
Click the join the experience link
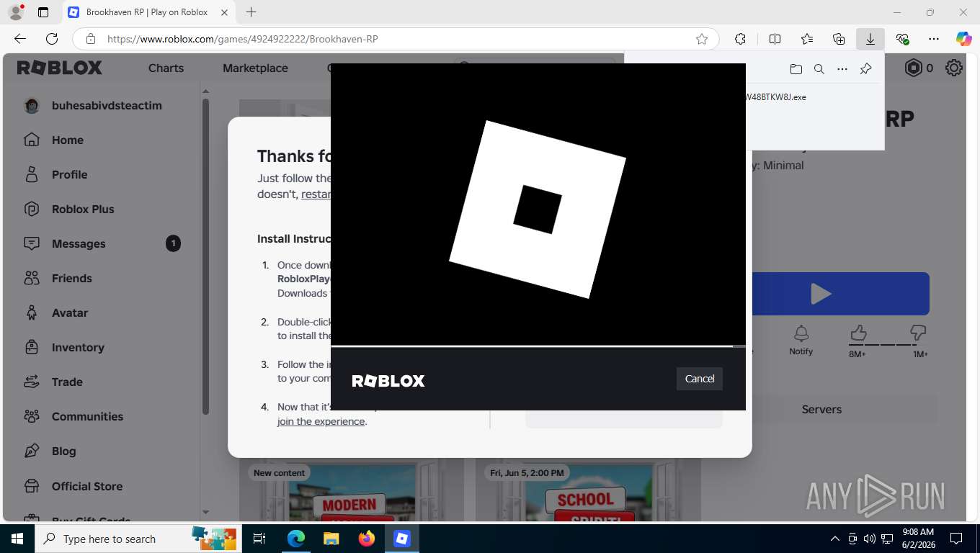(x=321, y=421)
